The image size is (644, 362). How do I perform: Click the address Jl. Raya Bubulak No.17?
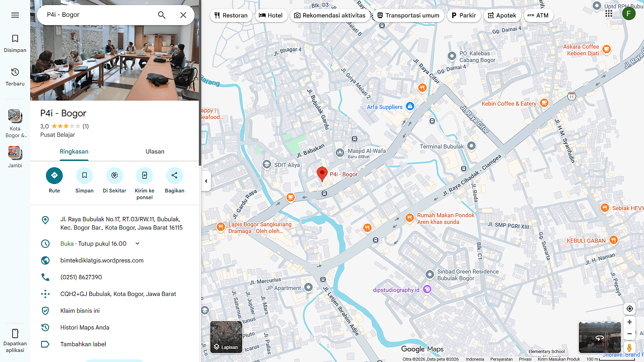[x=115, y=223]
